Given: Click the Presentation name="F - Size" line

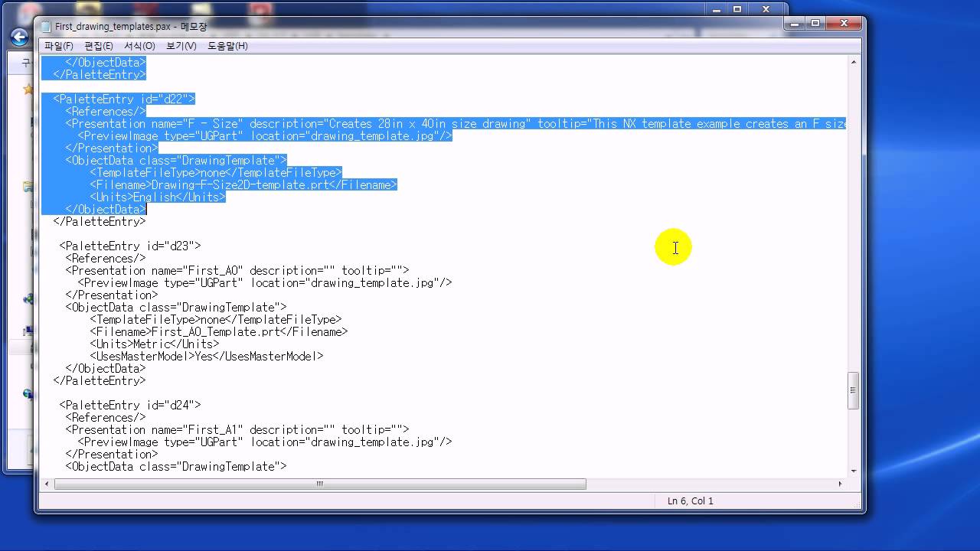Looking at the screenshot, I should pos(456,123).
